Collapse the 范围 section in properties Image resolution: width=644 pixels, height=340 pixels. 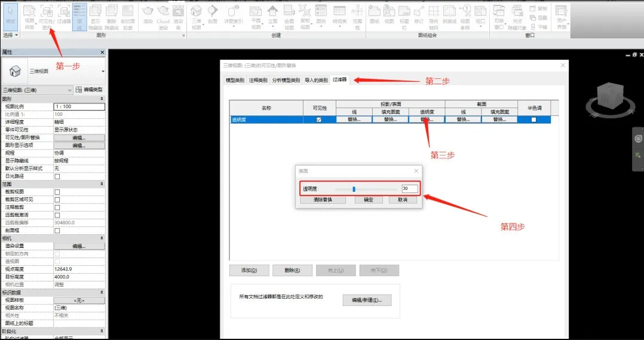pyautogui.click(x=101, y=184)
